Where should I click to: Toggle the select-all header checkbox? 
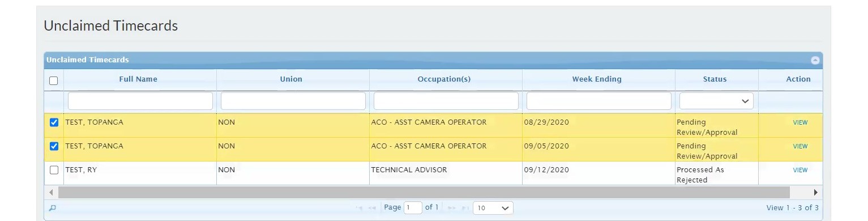pos(54,80)
